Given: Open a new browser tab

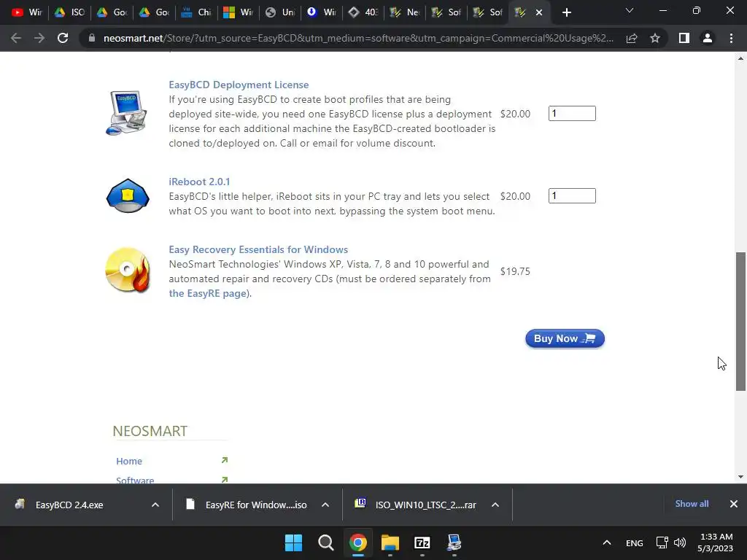Looking at the screenshot, I should [566, 13].
